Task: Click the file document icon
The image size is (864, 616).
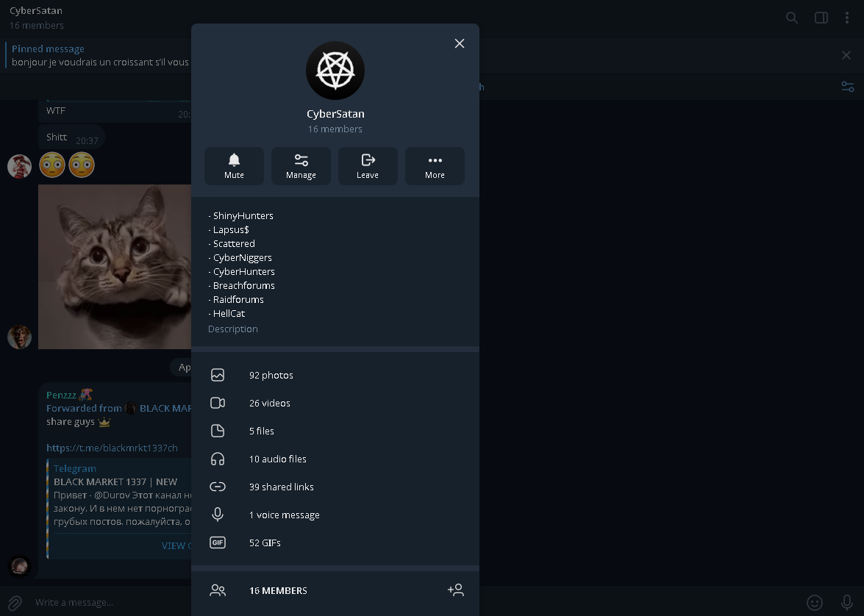Action: pos(218,431)
